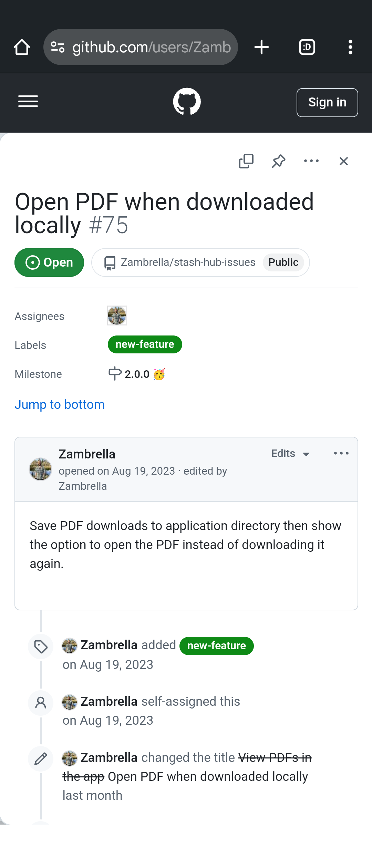Tap the browser home icon
The height and width of the screenshot is (868, 372).
point(22,47)
